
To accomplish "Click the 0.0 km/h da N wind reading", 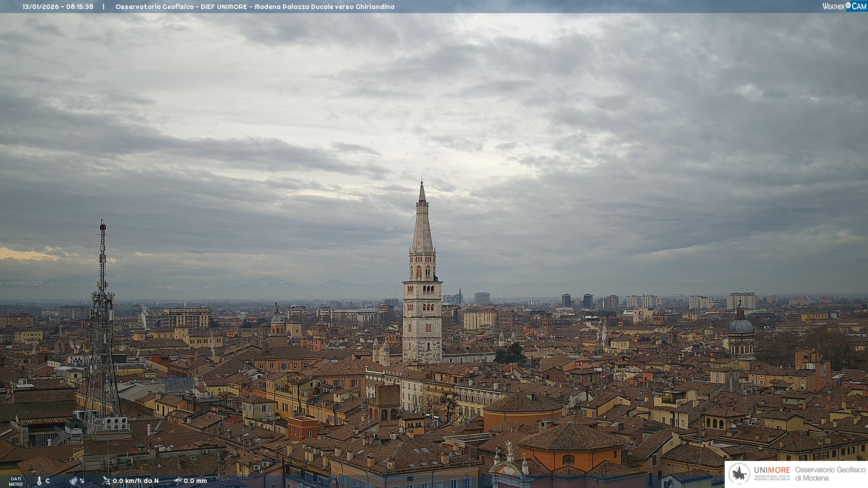I will pos(136,481).
